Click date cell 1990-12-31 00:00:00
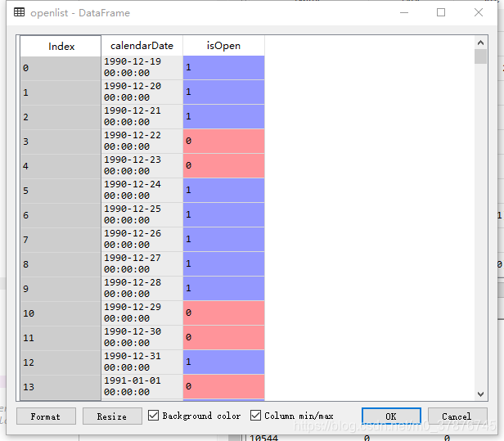This screenshot has height=441, width=504. coord(142,362)
